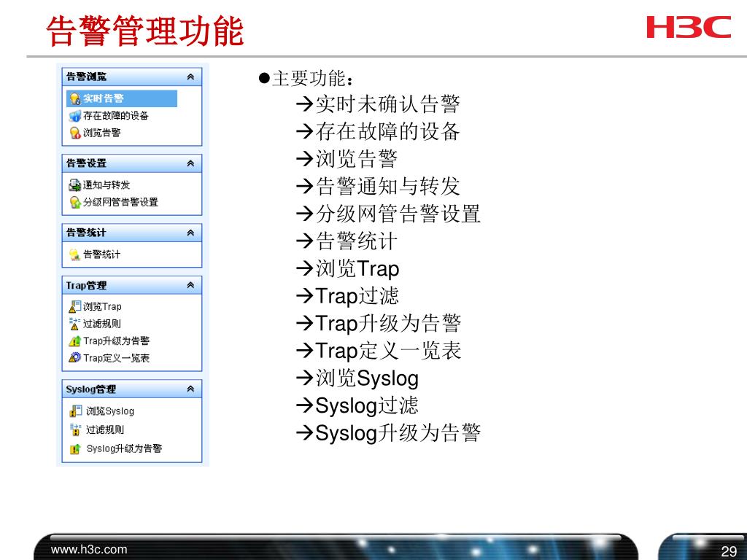Viewport: 747px width, 560px height.
Task: Click the 浏览告警 alarm icon
Action: (x=75, y=133)
